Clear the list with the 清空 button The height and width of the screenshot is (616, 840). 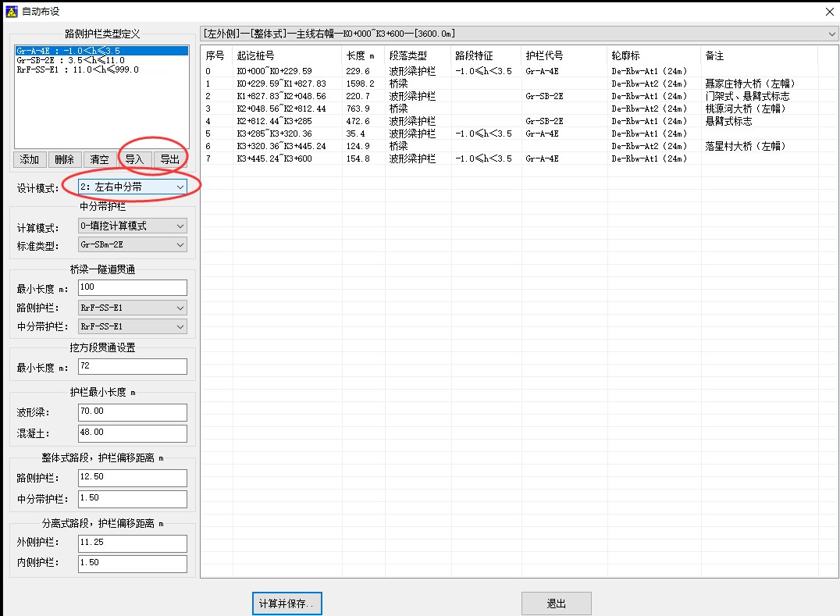point(101,159)
